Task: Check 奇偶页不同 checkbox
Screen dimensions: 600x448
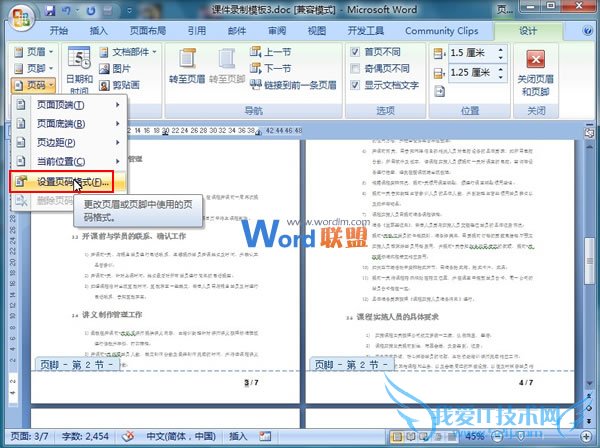Action: pyautogui.click(x=355, y=68)
